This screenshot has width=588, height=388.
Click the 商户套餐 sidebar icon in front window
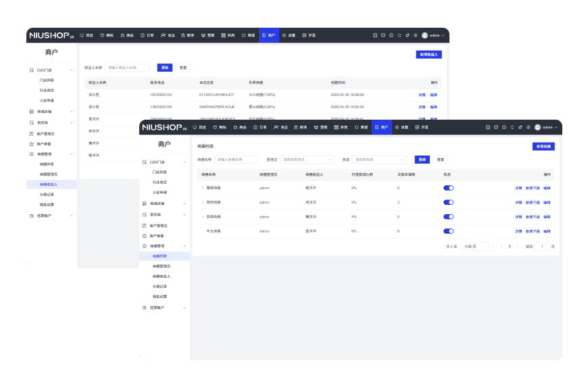click(x=144, y=235)
